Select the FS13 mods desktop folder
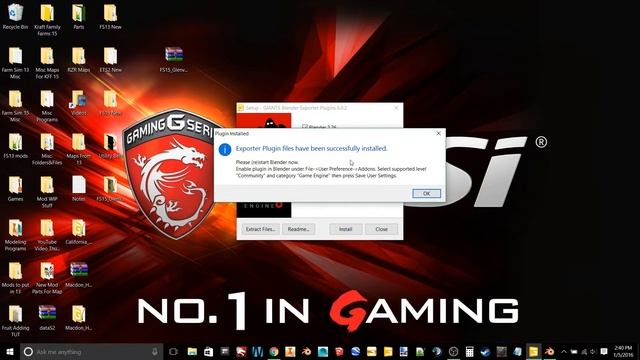The image size is (640, 360). tap(15, 146)
